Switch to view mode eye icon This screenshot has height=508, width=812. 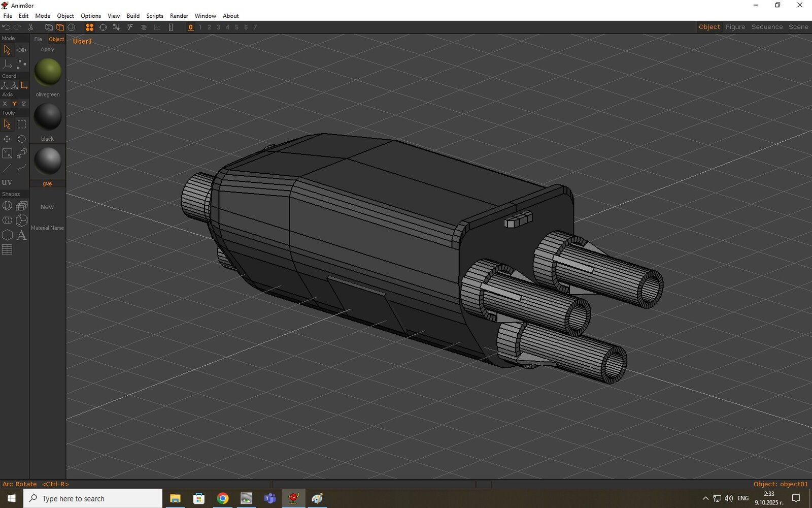[x=22, y=50]
